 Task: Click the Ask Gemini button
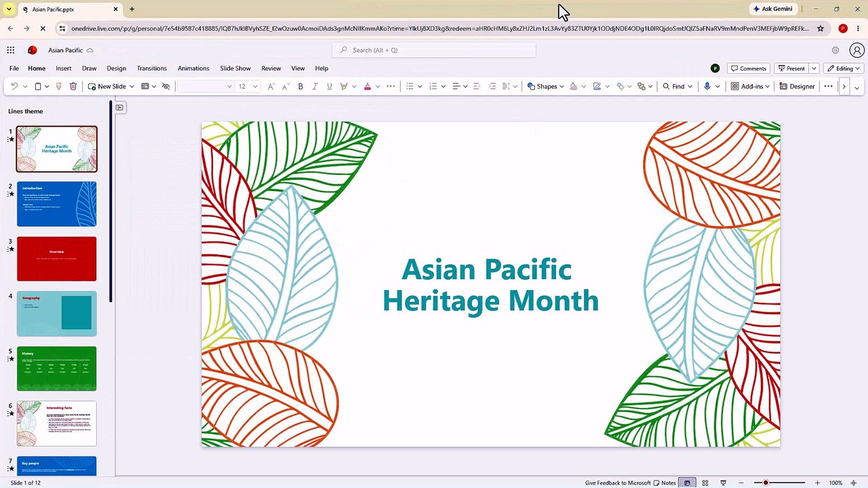point(772,9)
